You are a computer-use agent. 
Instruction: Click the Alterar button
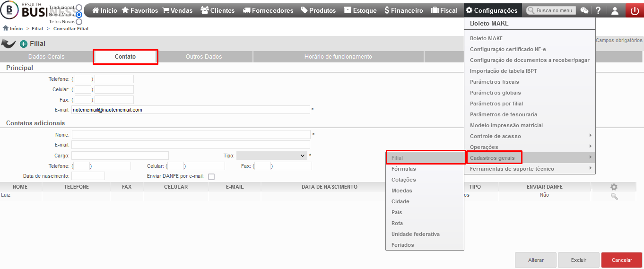(536, 260)
